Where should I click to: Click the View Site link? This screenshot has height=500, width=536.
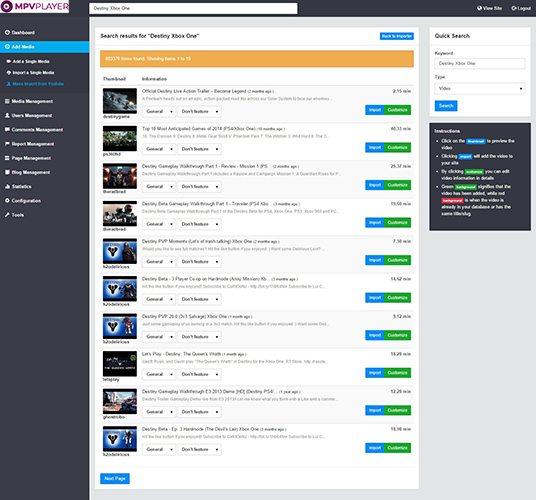point(490,8)
